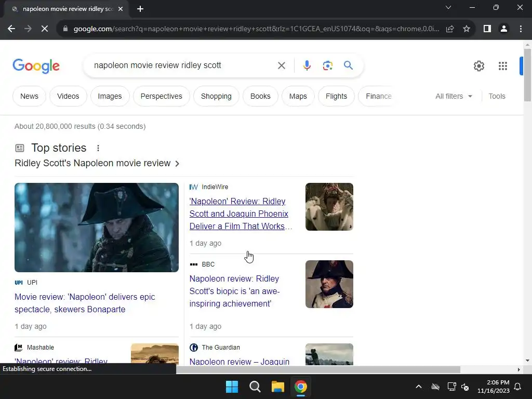The image size is (532, 399).
Task: Show hidden system tray icons
Action: pyautogui.click(x=419, y=387)
